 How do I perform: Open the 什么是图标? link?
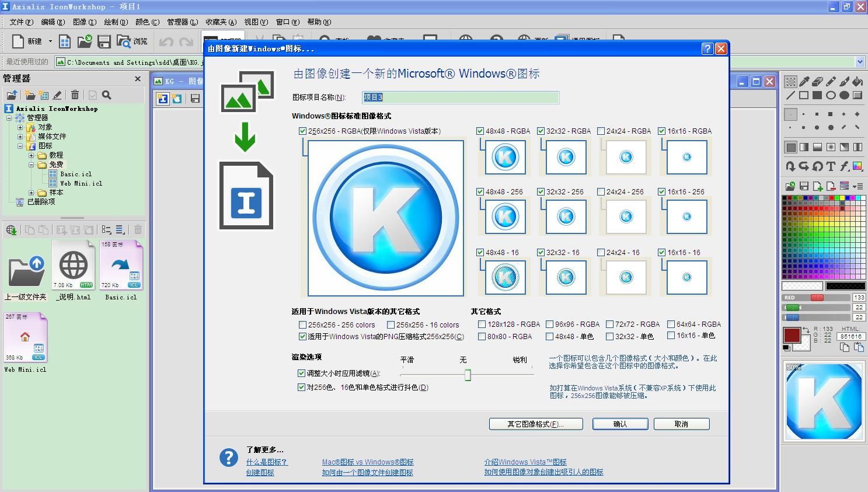(x=267, y=462)
